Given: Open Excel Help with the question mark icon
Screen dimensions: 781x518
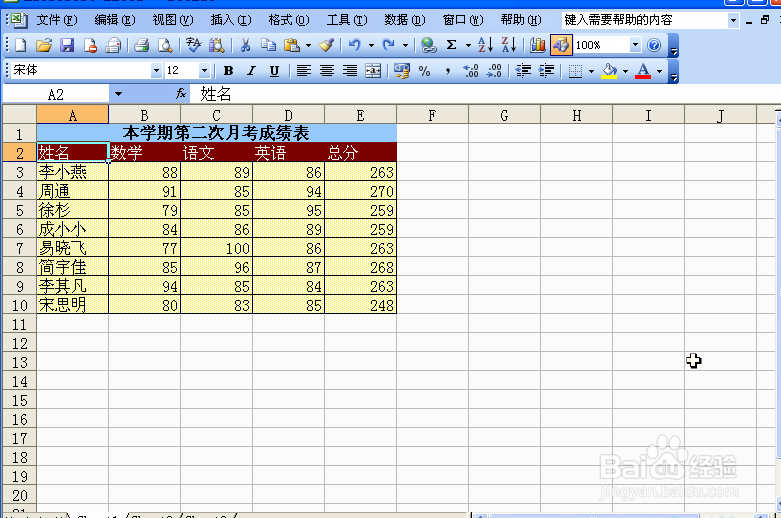Looking at the screenshot, I should 654,45.
